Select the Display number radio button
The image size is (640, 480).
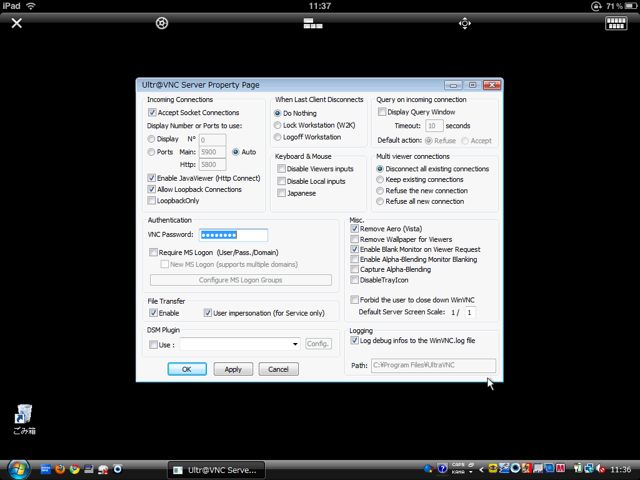tap(151, 139)
